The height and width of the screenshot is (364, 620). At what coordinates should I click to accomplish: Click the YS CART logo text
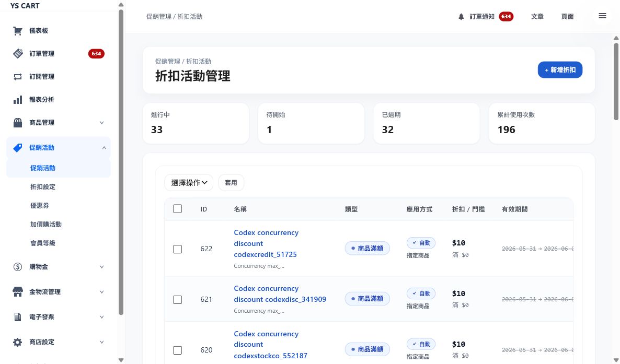[x=25, y=6]
